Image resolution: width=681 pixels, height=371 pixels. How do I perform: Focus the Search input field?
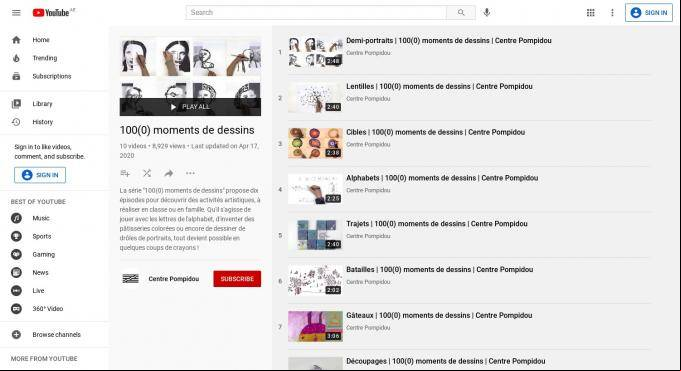(316, 13)
